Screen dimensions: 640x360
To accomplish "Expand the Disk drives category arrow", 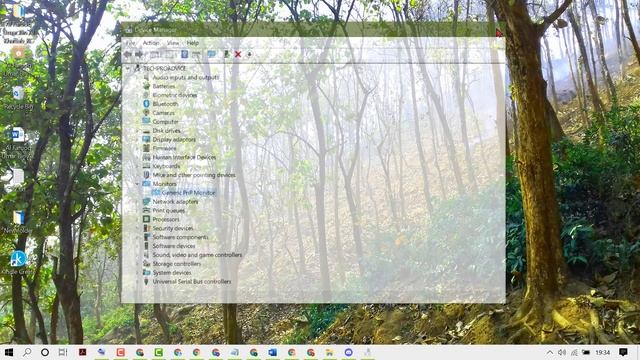I will (x=138, y=131).
